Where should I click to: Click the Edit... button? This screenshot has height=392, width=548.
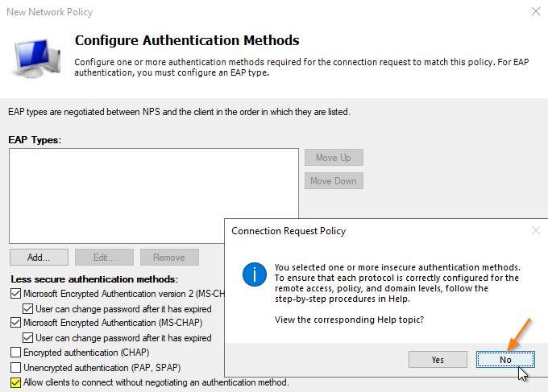(x=103, y=258)
